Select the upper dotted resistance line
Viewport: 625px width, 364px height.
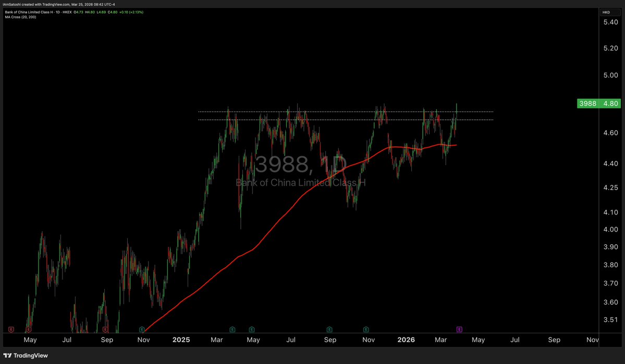click(x=346, y=111)
